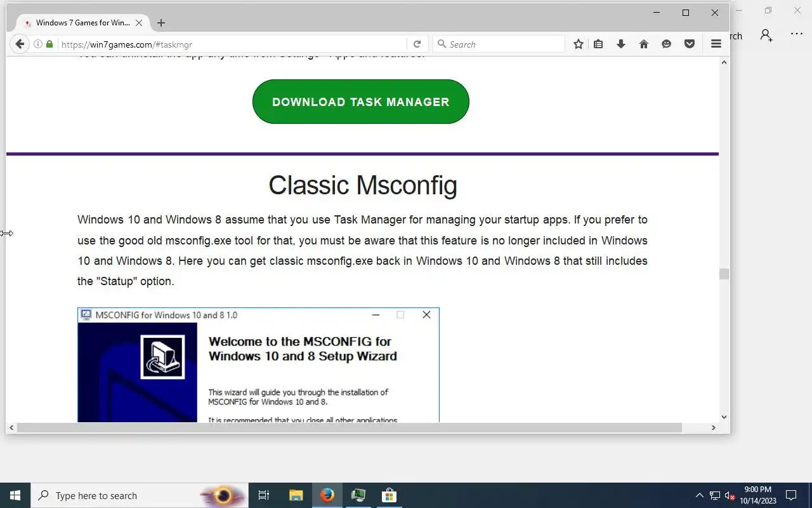Image resolution: width=812 pixels, height=508 pixels.
Task: Click the add-person icon in background window
Action: click(x=766, y=36)
